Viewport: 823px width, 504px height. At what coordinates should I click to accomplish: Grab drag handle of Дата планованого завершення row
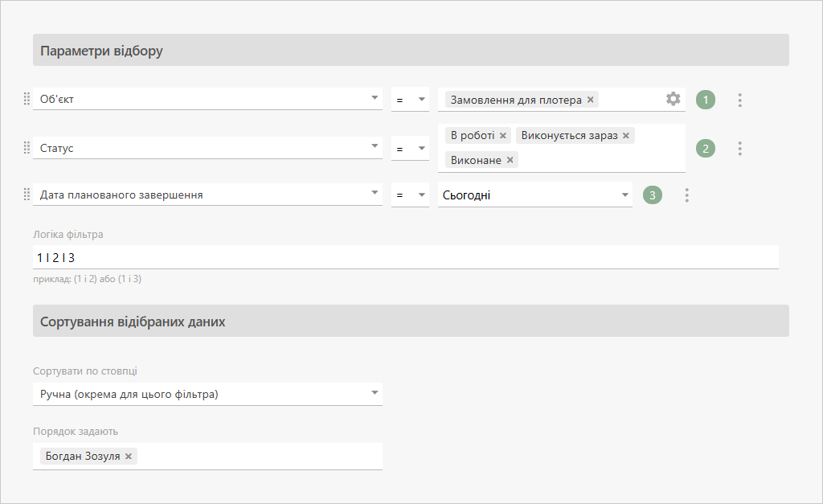(x=27, y=195)
